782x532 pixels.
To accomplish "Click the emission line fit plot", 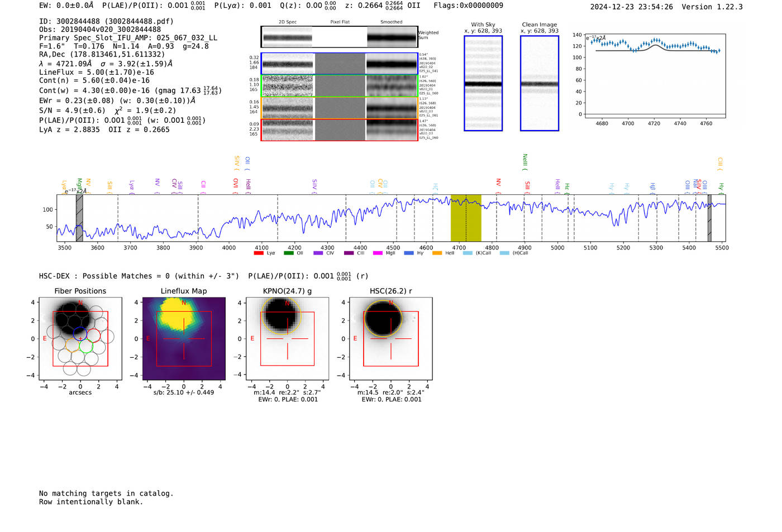I will point(655,76).
